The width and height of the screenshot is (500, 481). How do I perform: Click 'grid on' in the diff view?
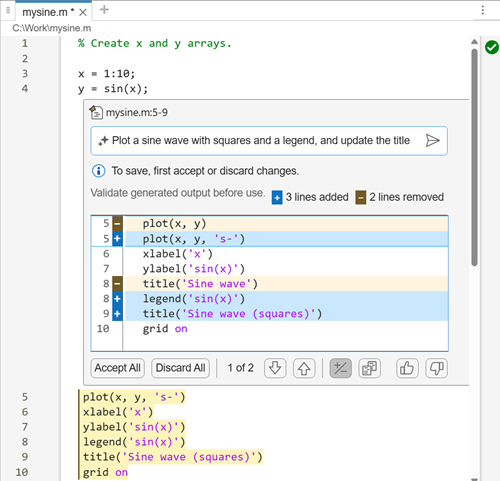tap(165, 329)
